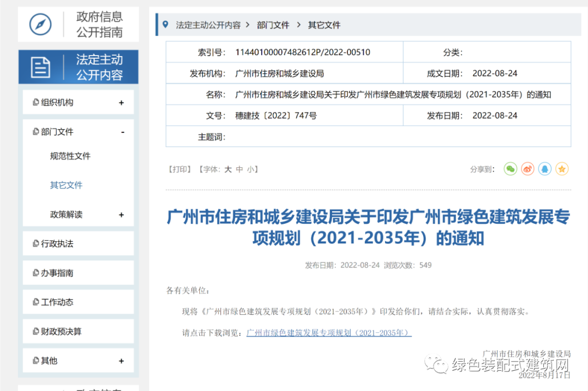Click the copy icon beside 其他
The width and height of the screenshot is (588, 391).
[35, 360]
